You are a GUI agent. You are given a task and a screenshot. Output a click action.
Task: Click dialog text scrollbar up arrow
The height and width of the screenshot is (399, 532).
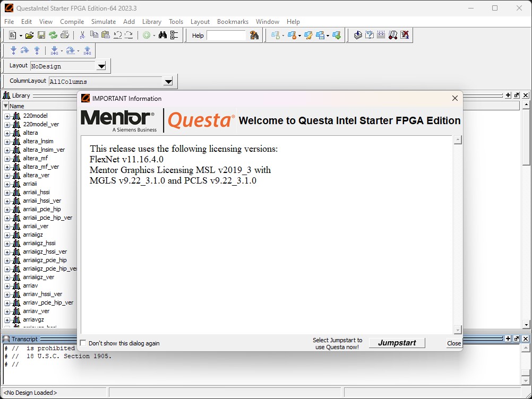(458, 140)
